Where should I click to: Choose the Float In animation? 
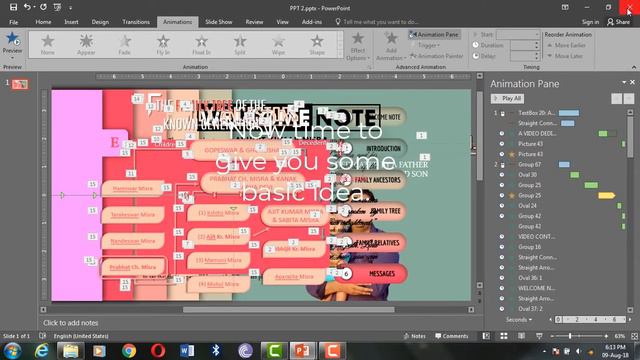click(201, 44)
